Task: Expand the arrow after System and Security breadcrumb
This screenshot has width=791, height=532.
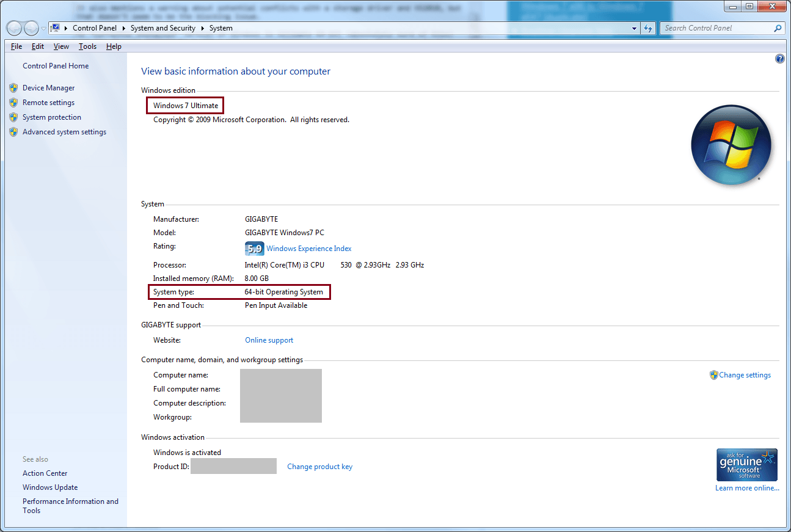Action: (x=202, y=28)
